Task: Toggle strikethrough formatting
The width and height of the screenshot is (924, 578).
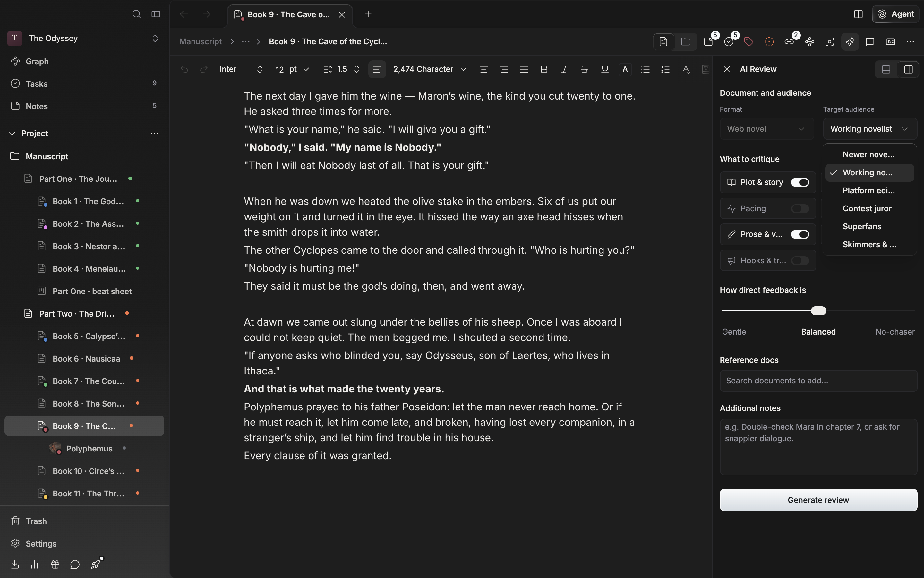Action: (584, 69)
